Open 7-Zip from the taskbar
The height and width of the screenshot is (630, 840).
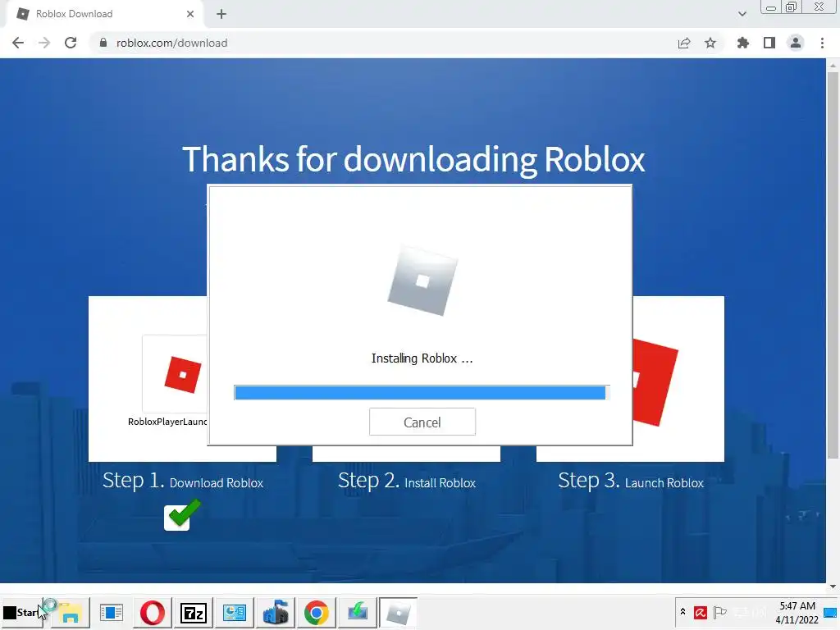pos(194,612)
